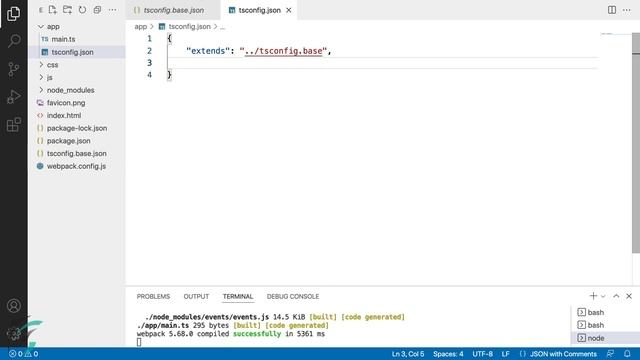
Task: Click the editor vertical scrollbar
Action: tap(636, 143)
